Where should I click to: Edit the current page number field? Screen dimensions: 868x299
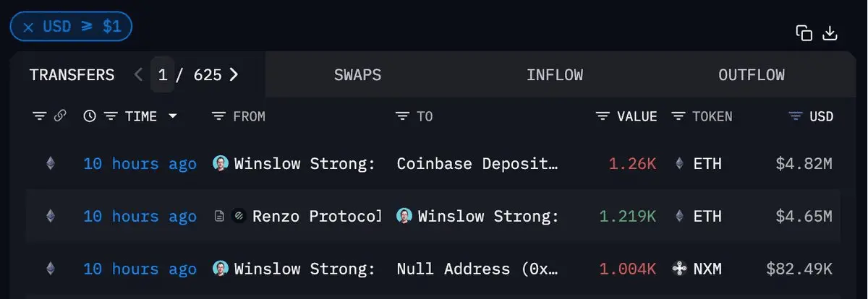163,74
